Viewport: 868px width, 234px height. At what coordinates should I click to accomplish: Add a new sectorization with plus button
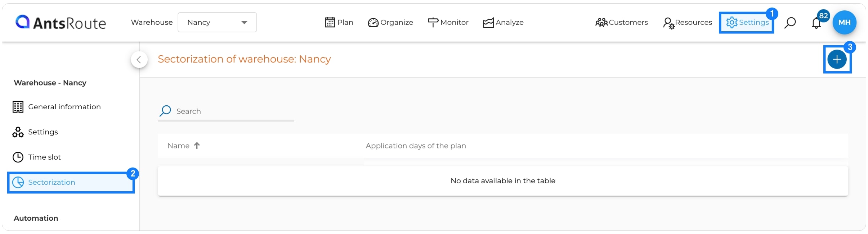pyautogui.click(x=837, y=60)
